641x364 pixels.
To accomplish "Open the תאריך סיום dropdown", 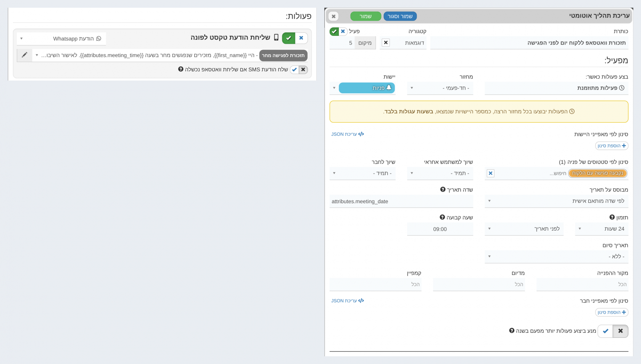I will click(x=556, y=257).
